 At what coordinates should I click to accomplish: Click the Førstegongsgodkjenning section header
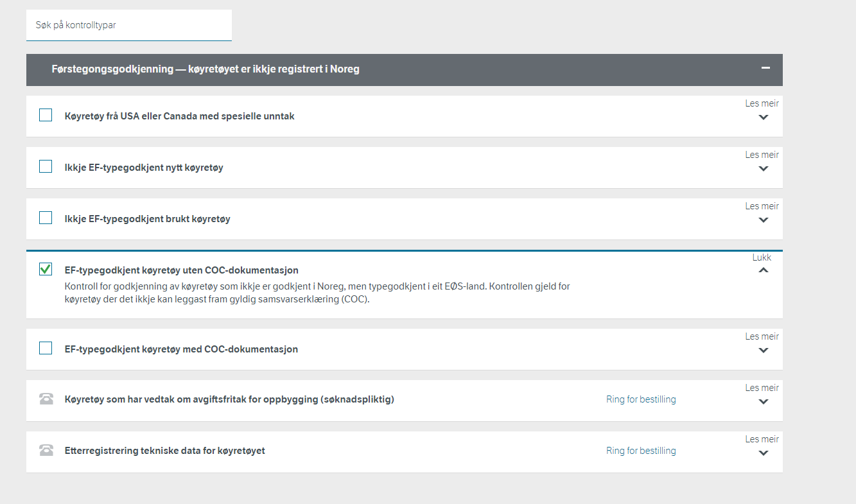pyautogui.click(x=205, y=69)
